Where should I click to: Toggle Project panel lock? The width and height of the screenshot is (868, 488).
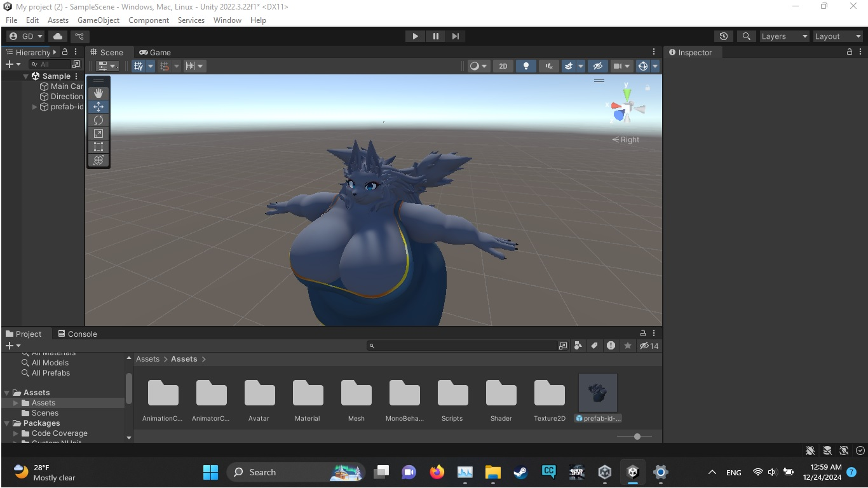point(643,333)
